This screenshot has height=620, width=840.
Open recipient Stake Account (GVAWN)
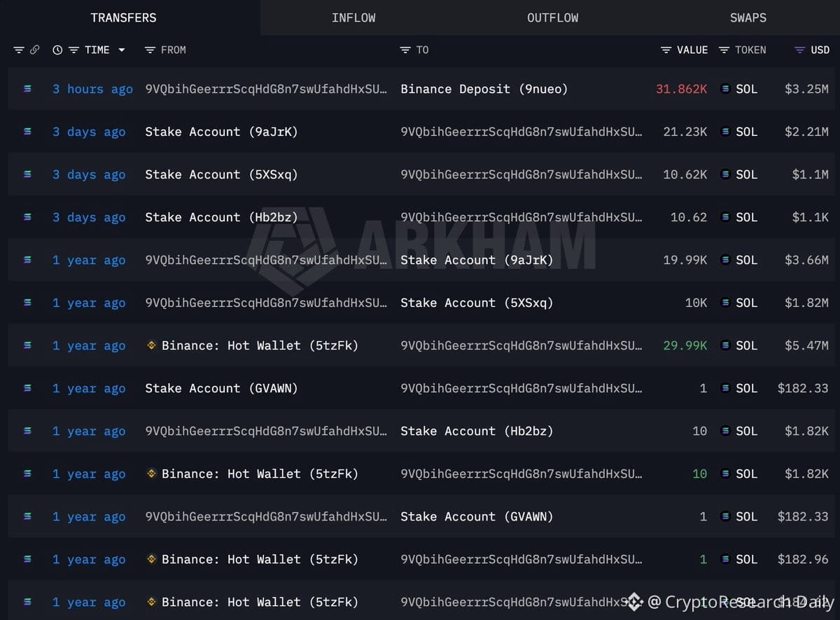477,516
